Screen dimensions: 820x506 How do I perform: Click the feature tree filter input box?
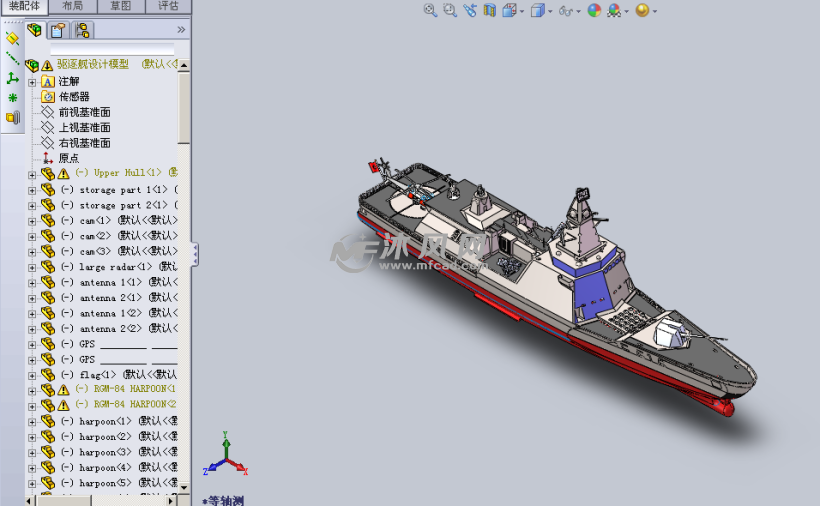(112, 48)
